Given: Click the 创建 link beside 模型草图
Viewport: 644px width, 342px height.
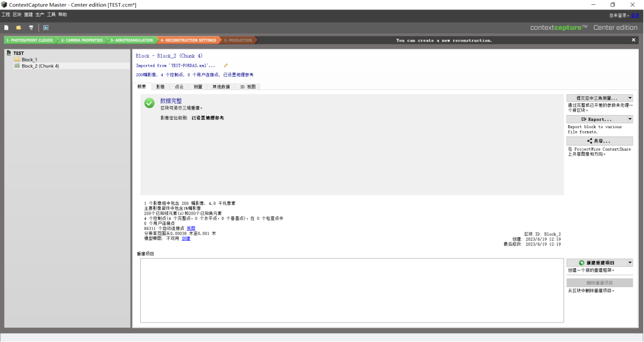Looking at the screenshot, I should click(x=186, y=238).
